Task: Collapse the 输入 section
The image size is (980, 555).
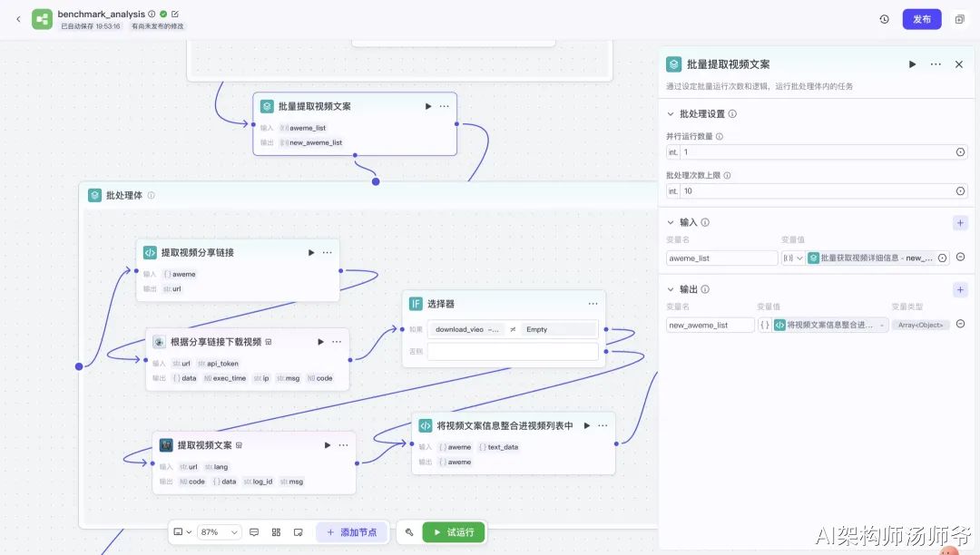Action: pyautogui.click(x=671, y=222)
